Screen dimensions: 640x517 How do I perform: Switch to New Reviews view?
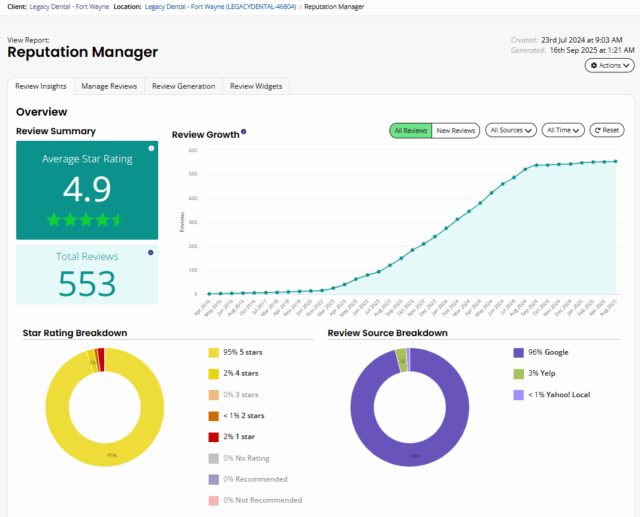click(455, 130)
